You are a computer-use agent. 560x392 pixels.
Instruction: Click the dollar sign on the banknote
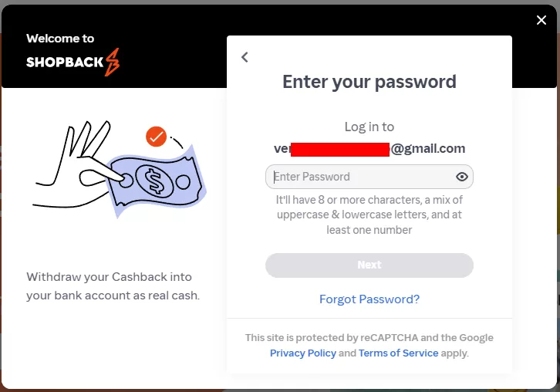[154, 182]
